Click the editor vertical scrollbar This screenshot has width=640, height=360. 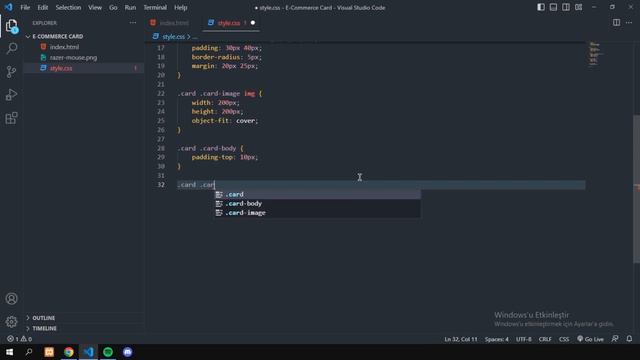pyautogui.click(x=636, y=189)
